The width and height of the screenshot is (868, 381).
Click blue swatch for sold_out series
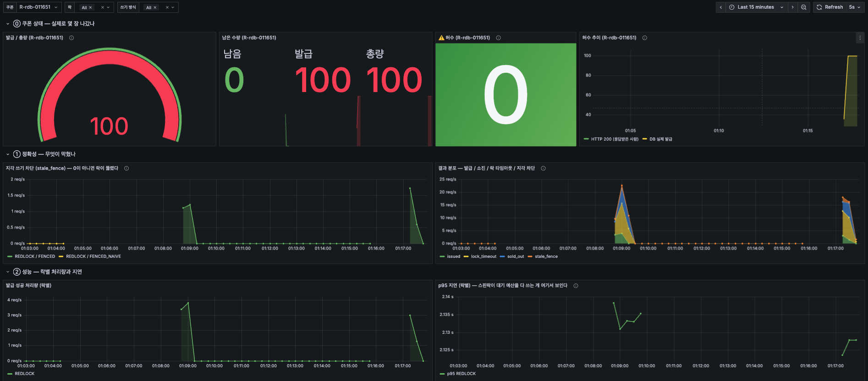click(502, 256)
